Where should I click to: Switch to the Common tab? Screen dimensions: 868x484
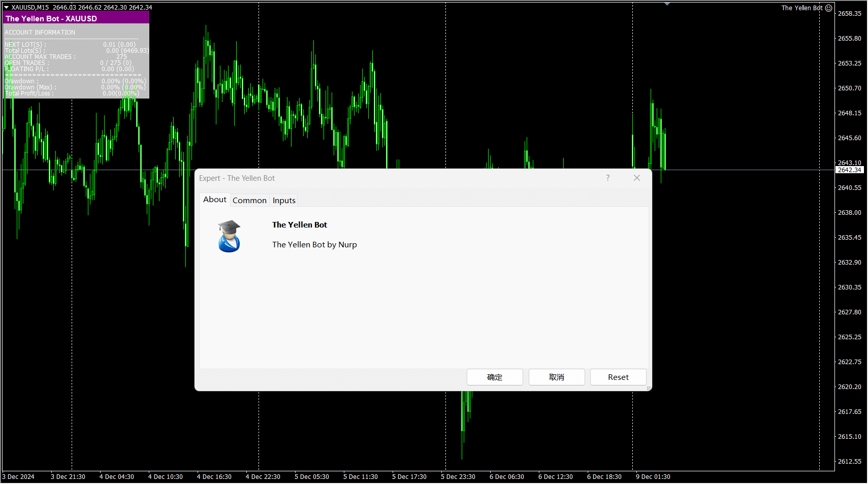(249, 201)
